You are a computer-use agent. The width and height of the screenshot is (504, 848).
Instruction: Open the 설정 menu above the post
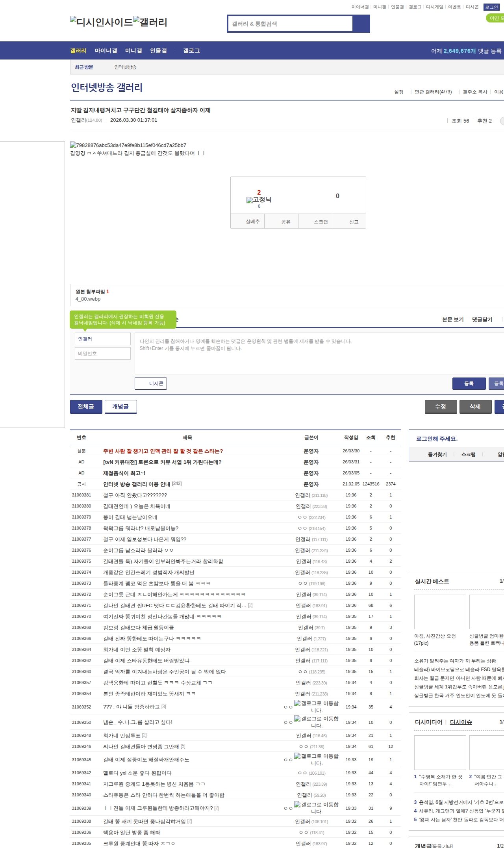398,92
